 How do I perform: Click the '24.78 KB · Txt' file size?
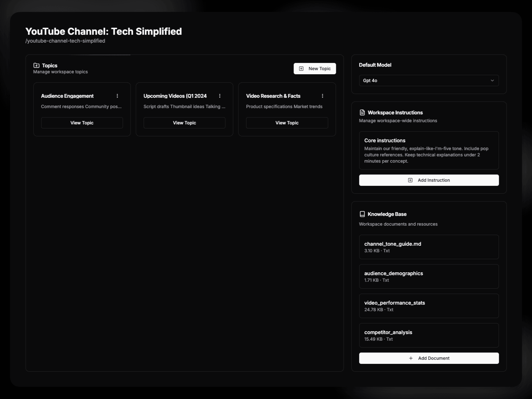pos(379,310)
